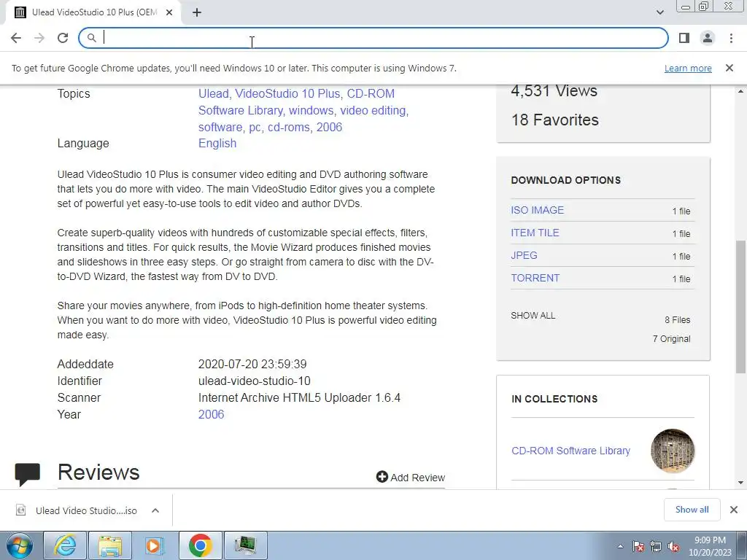Screen dimensions: 747x560
Task: Click the vertical scrollbar thumb
Action: click(x=741, y=307)
